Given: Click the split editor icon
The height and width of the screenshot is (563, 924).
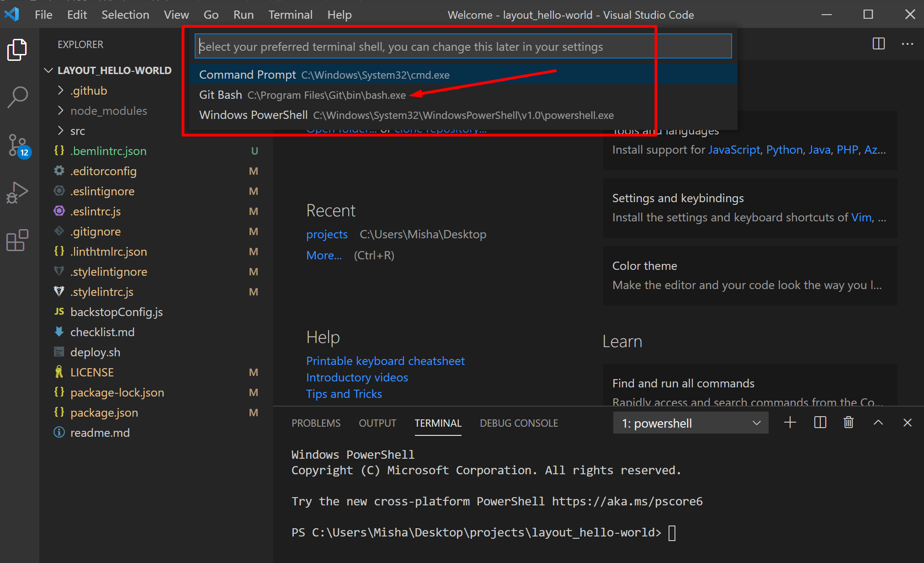Looking at the screenshot, I should 878,44.
